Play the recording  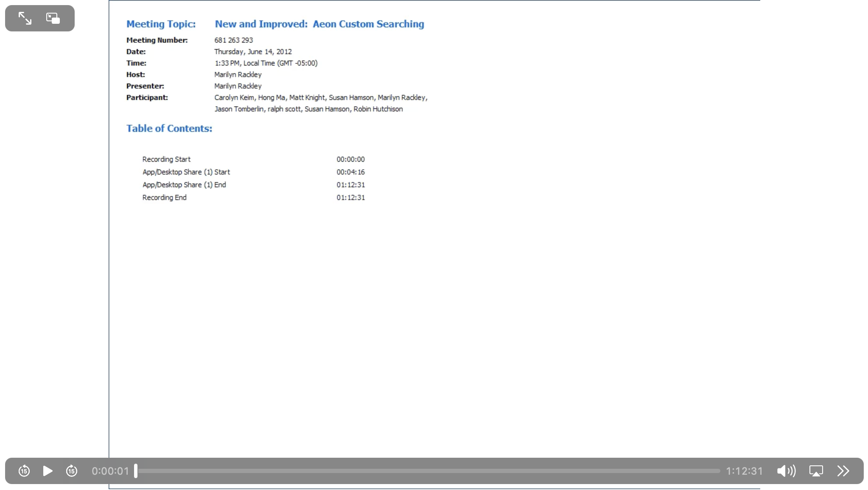coord(48,471)
